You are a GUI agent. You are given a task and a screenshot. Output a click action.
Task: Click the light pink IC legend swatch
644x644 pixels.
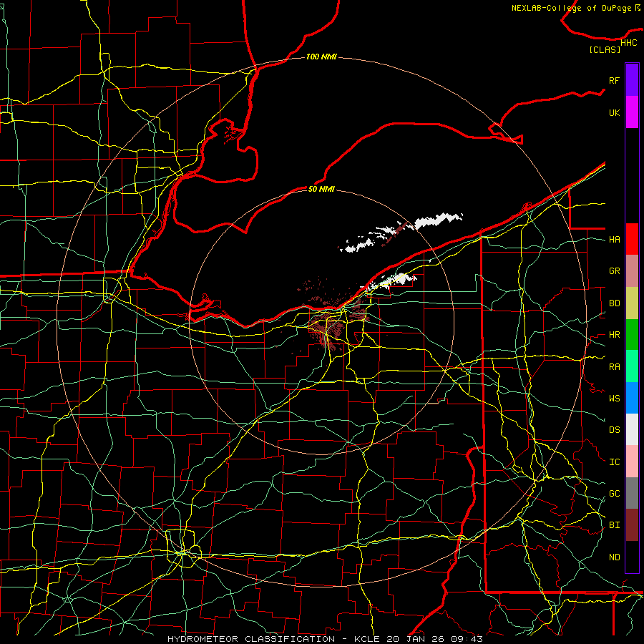pyautogui.click(x=632, y=462)
